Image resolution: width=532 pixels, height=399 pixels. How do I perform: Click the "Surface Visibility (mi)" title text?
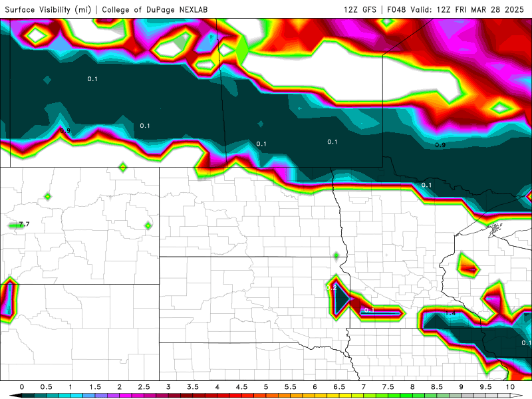pyautogui.click(x=48, y=9)
